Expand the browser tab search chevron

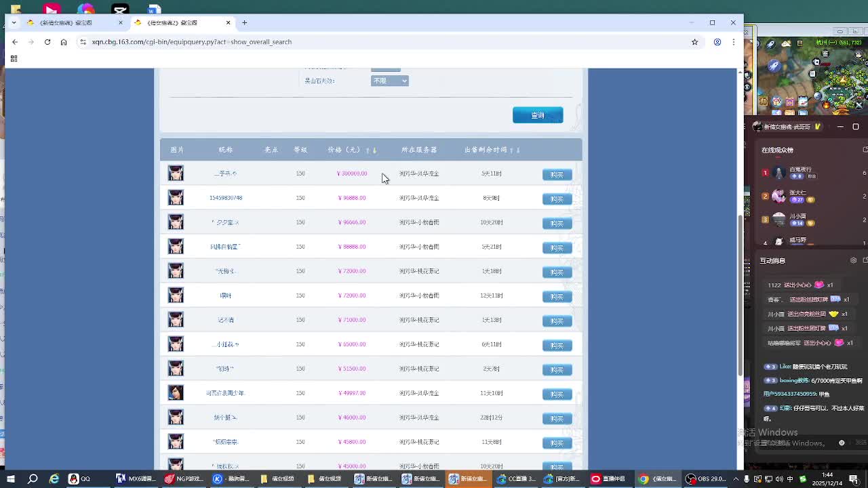pyautogui.click(x=14, y=22)
